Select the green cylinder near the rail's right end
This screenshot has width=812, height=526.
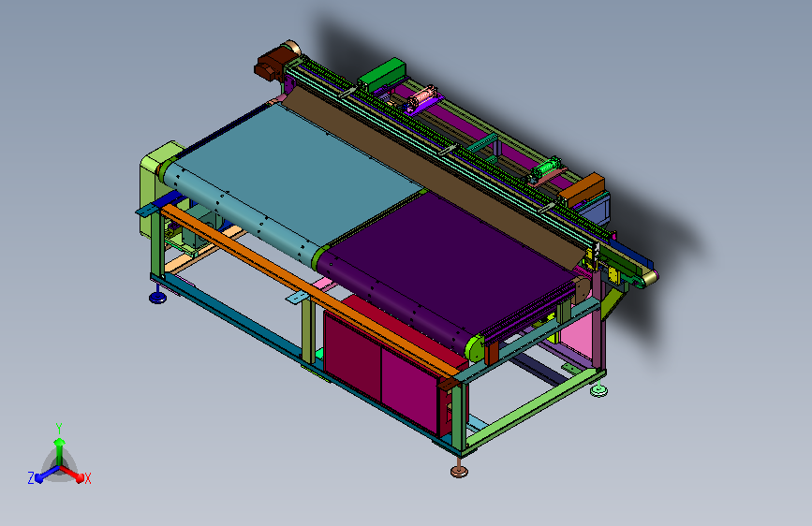545,169
